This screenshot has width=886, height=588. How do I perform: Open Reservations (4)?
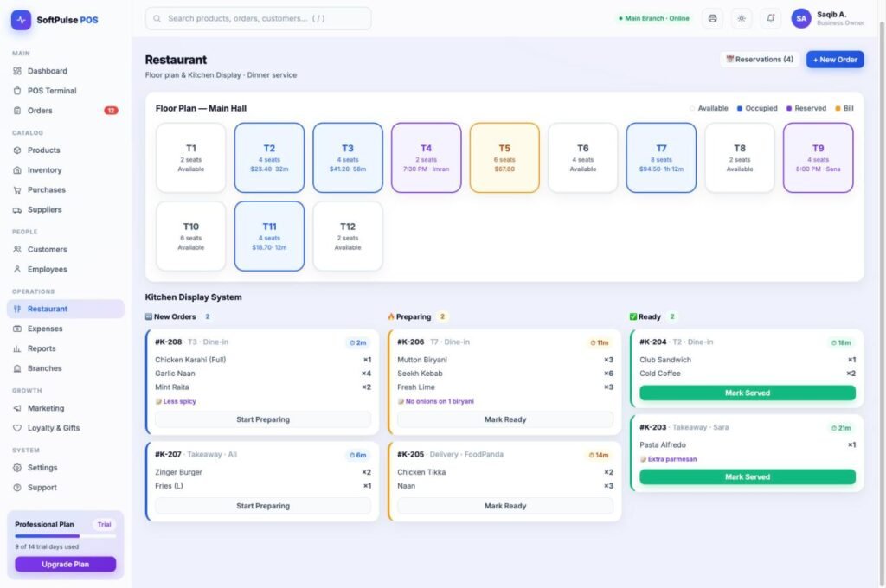pyautogui.click(x=760, y=60)
